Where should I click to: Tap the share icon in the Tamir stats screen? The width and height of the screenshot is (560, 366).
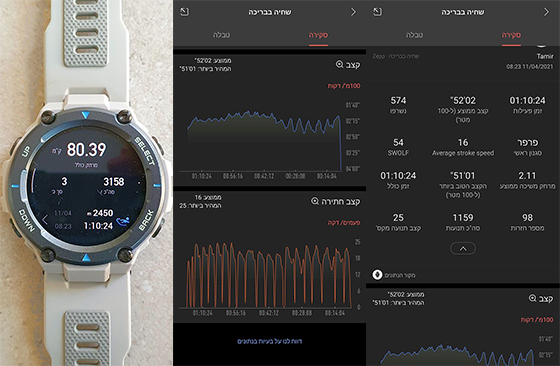(378, 12)
